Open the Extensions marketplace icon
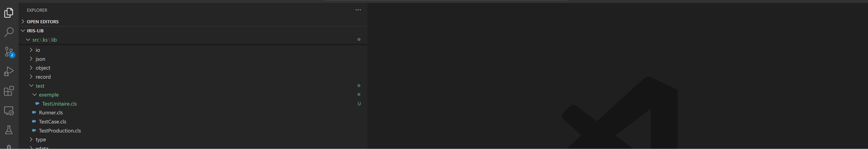Screen dimensions: 868x149 click(9, 91)
